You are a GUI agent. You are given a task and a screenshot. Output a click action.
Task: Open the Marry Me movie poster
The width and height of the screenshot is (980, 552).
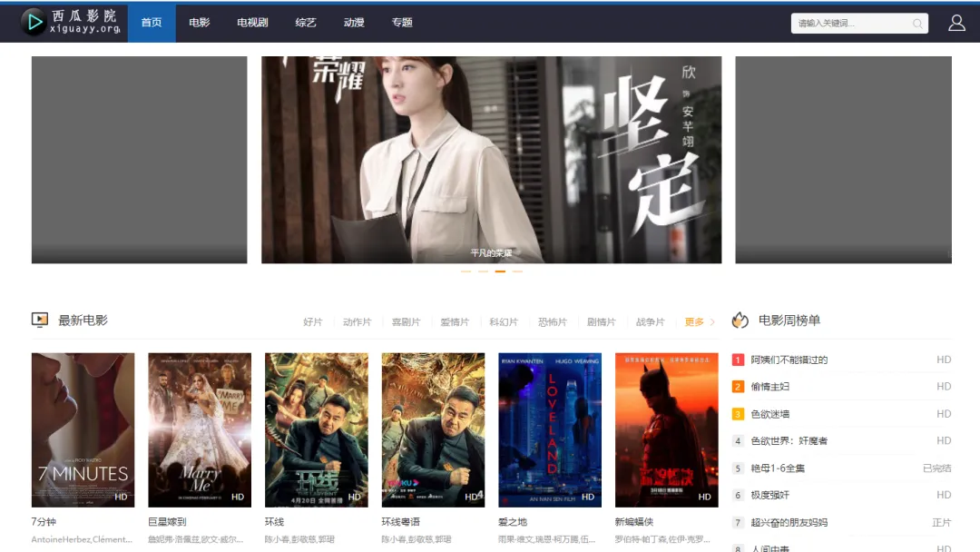200,429
